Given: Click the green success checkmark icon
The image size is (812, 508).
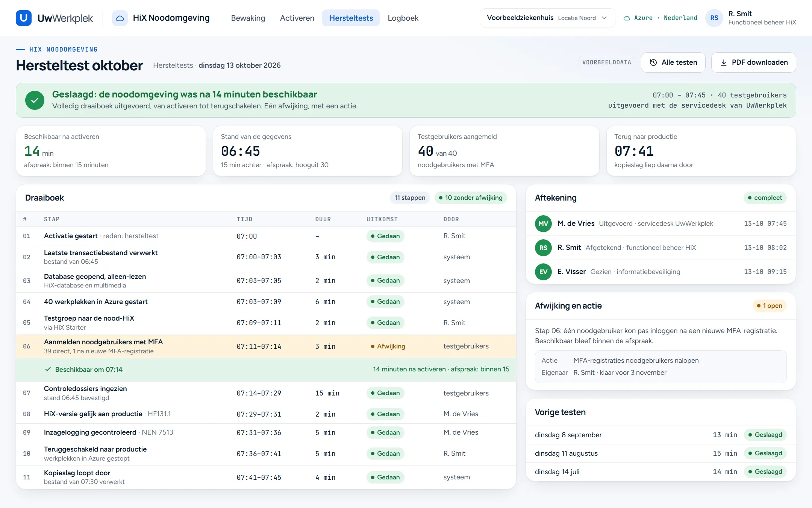Looking at the screenshot, I should [x=35, y=100].
